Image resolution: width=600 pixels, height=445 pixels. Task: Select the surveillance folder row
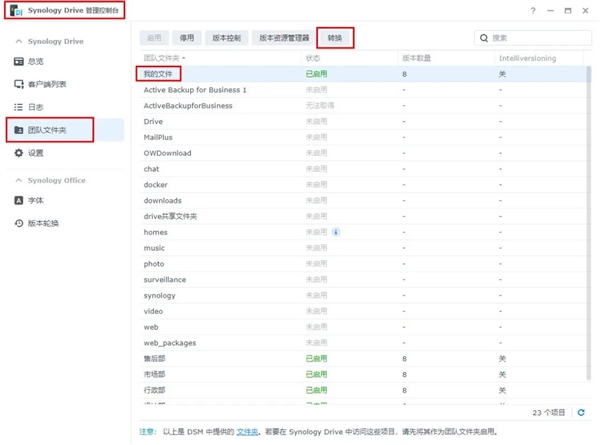363,280
